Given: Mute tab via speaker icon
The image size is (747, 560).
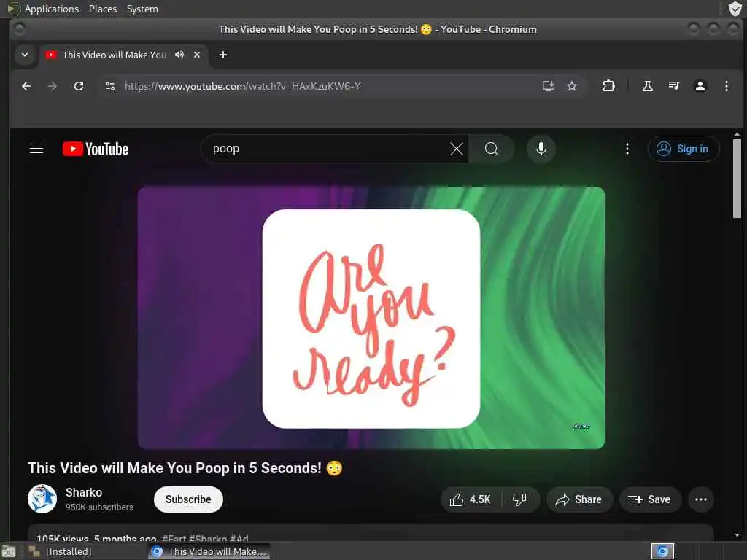Looking at the screenshot, I should tap(179, 55).
